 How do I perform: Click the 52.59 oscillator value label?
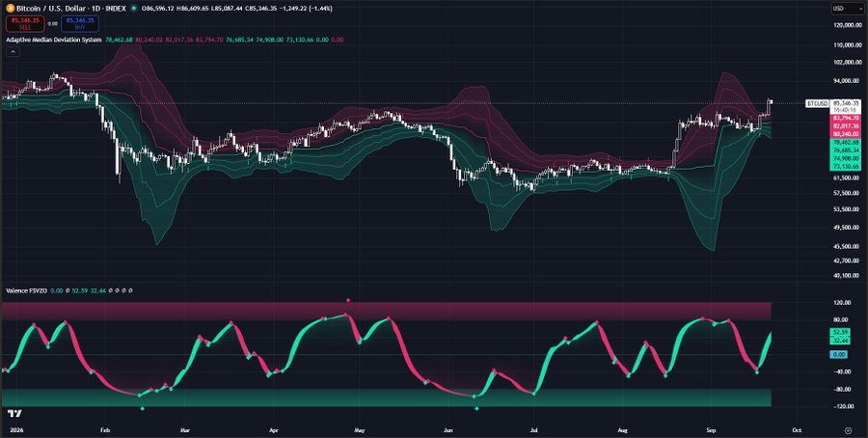pos(839,332)
